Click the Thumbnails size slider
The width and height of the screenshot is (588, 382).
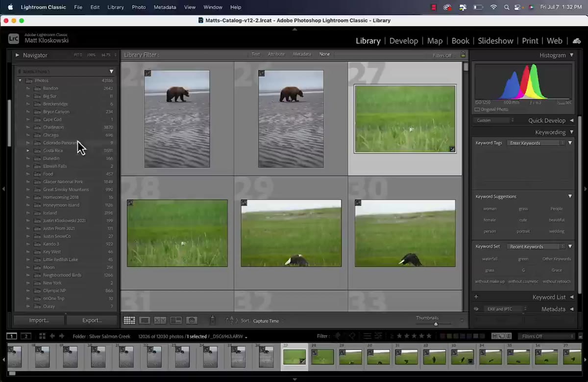(436, 324)
